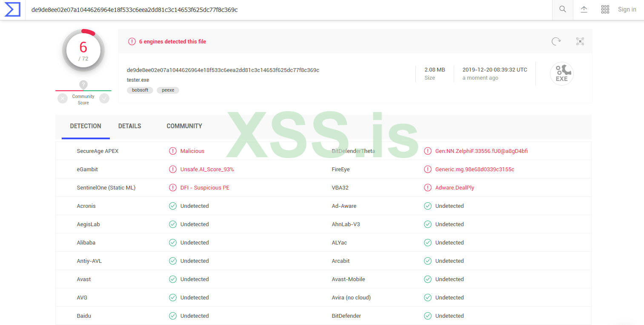Click the 6/72 detection score gauge
The image size is (644, 325).
coord(83,51)
